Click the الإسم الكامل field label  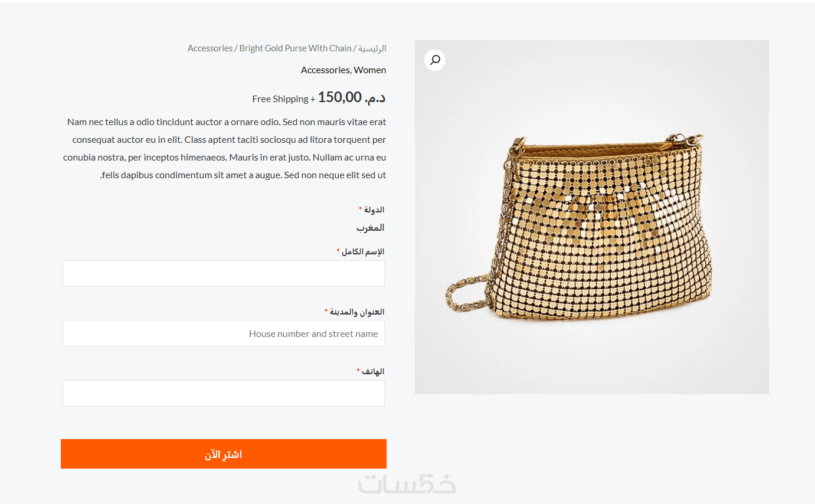363,252
